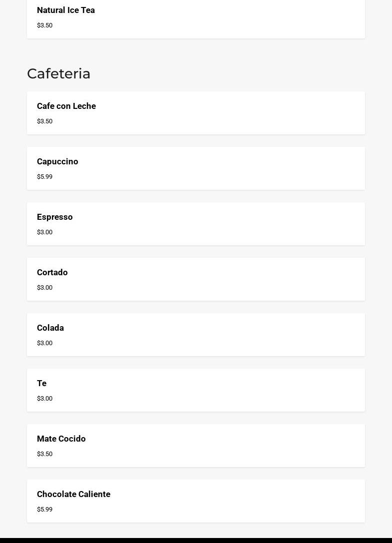Open the Cafe con Leche menu item

[196, 113]
